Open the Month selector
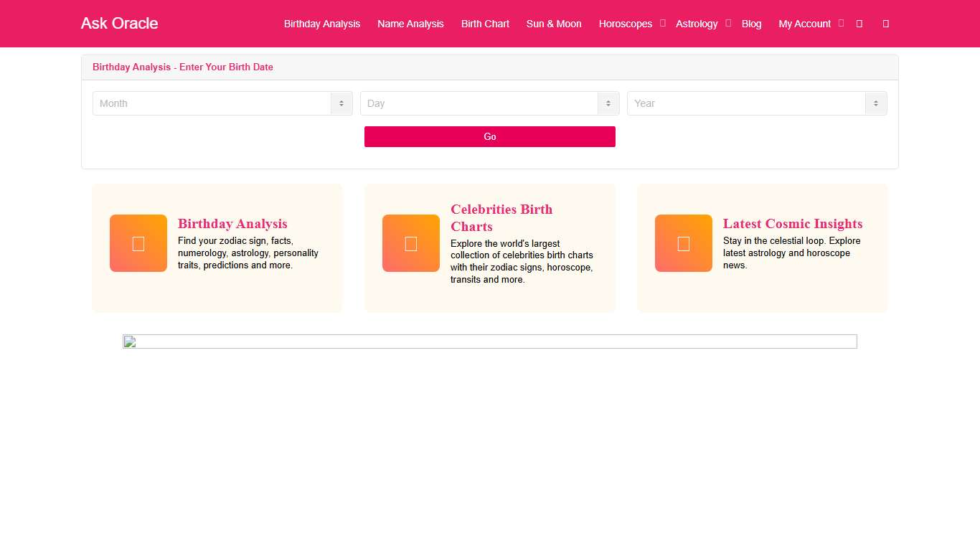The width and height of the screenshot is (980, 551). [x=215, y=103]
